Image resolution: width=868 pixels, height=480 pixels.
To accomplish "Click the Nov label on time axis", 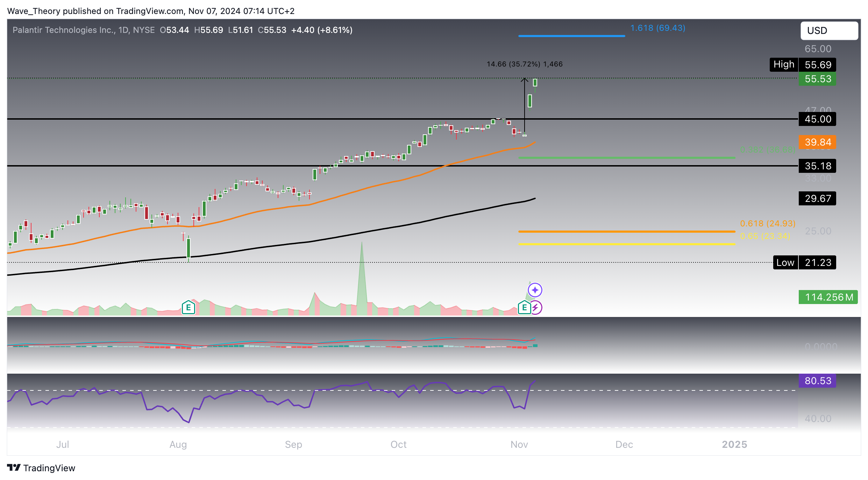I will click(519, 444).
